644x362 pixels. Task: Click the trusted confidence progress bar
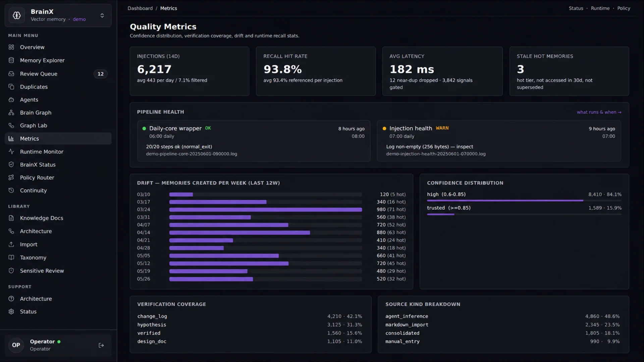pyautogui.click(x=524, y=214)
